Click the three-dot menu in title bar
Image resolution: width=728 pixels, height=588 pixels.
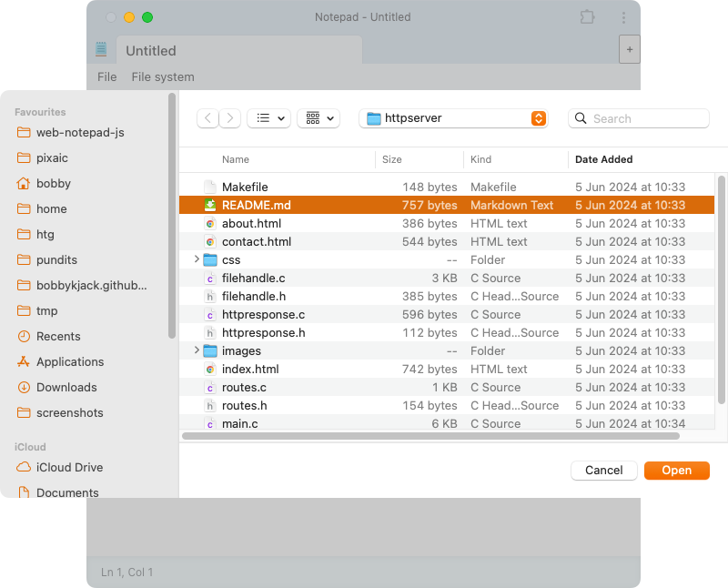pyautogui.click(x=623, y=17)
